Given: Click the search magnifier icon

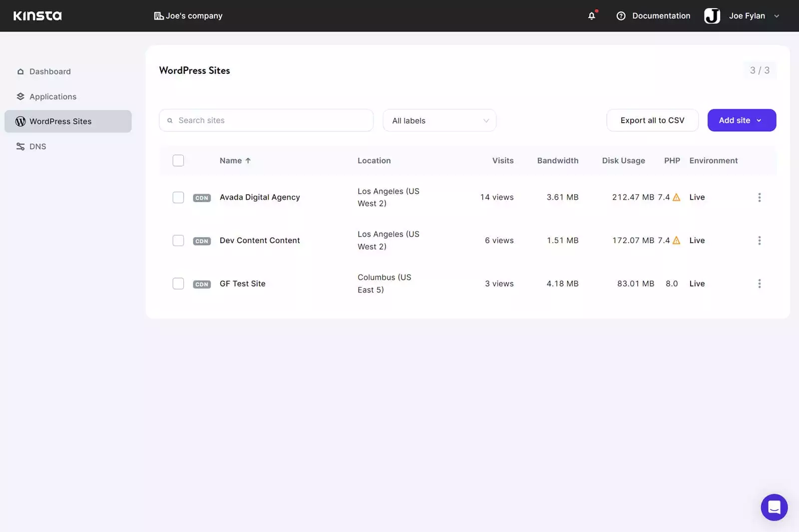Looking at the screenshot, I should point(170,121).
